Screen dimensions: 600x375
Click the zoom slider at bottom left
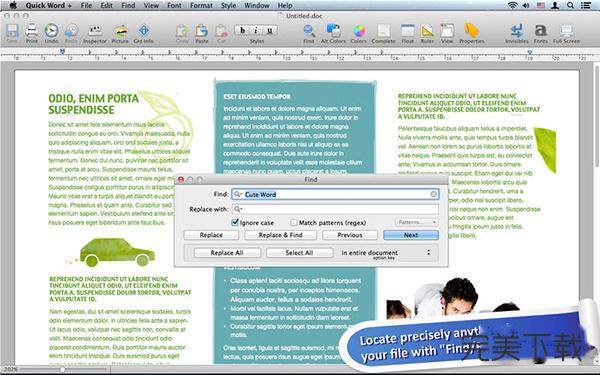pos(62,370)
